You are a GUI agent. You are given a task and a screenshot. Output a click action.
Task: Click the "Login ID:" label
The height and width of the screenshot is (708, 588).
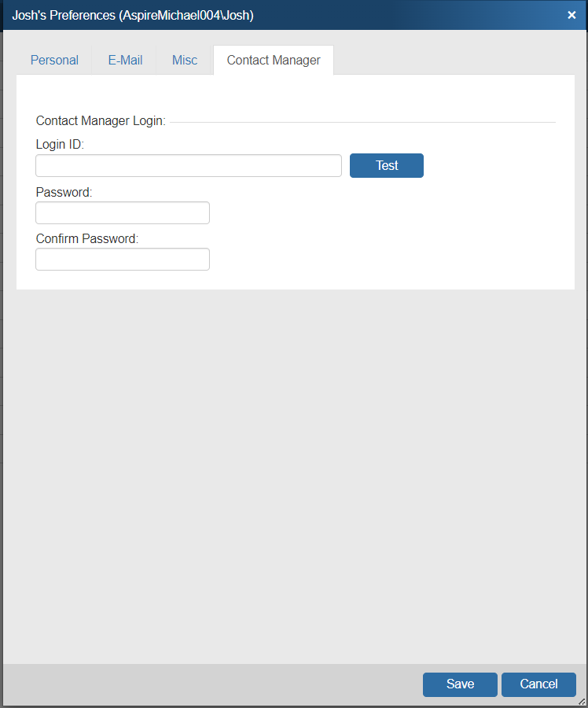pyautogui.click(x=60, y=145)
